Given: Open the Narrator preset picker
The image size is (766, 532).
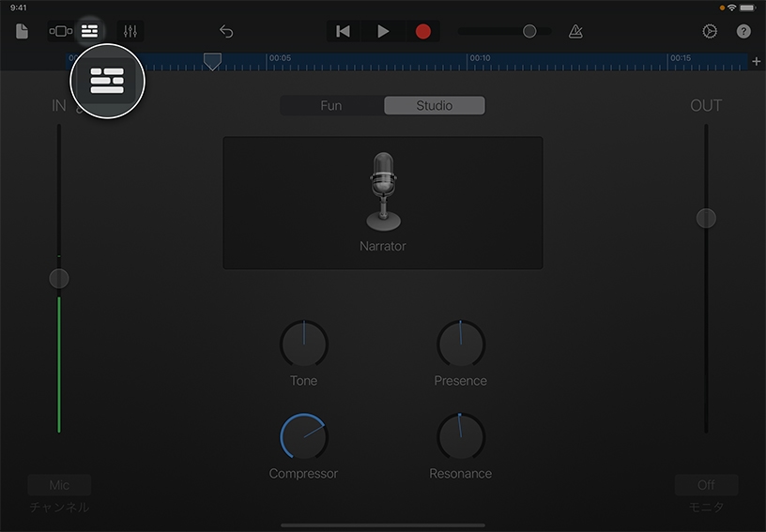Looking at the screenshot, I should click(382, 203).
